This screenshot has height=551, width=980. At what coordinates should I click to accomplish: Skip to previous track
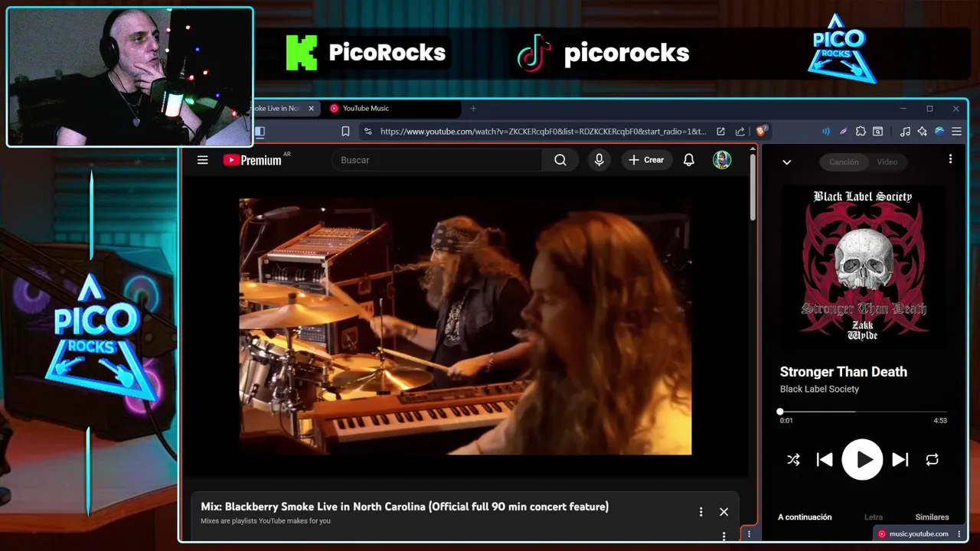pyautogui.click(x=825, y=460)
